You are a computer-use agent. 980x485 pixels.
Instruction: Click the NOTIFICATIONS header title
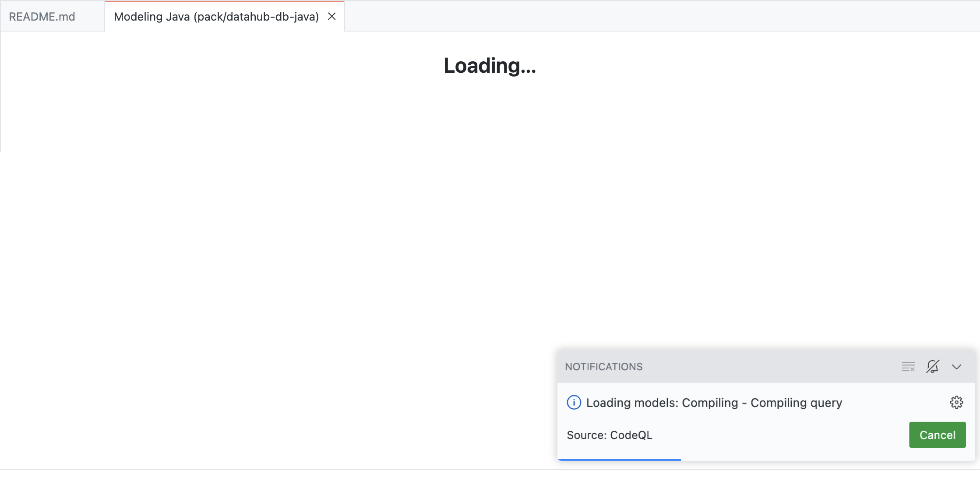pos(603,367)
